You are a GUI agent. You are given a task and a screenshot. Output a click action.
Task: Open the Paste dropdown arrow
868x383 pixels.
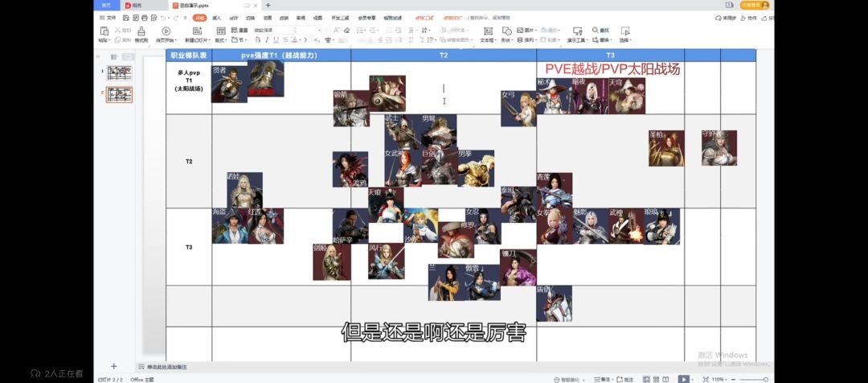(x=109, y=40)
